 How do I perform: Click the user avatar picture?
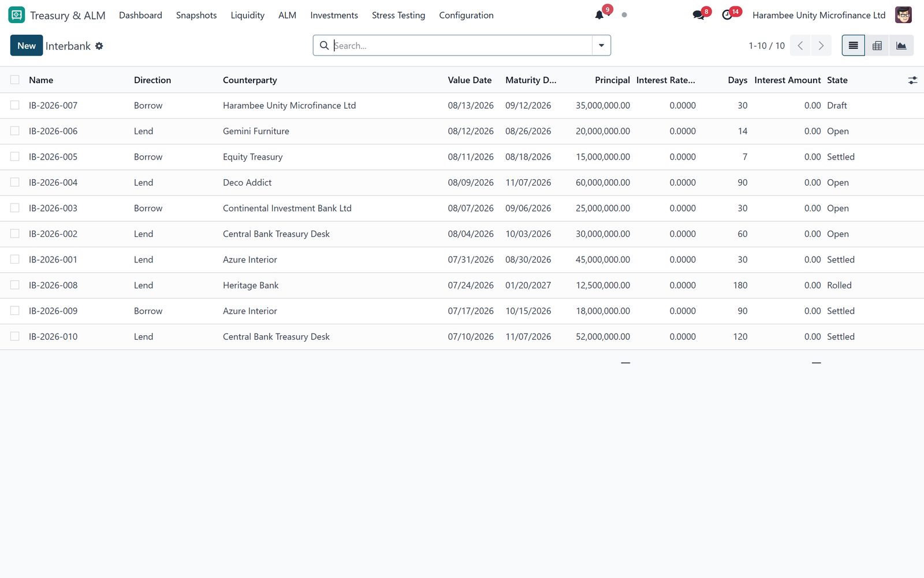(903, 15)
